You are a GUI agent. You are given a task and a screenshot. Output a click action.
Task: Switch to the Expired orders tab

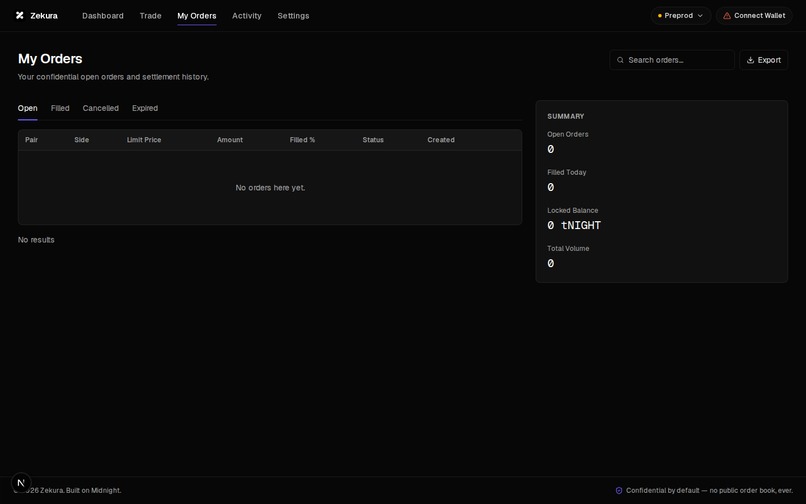tap(145, 108)
